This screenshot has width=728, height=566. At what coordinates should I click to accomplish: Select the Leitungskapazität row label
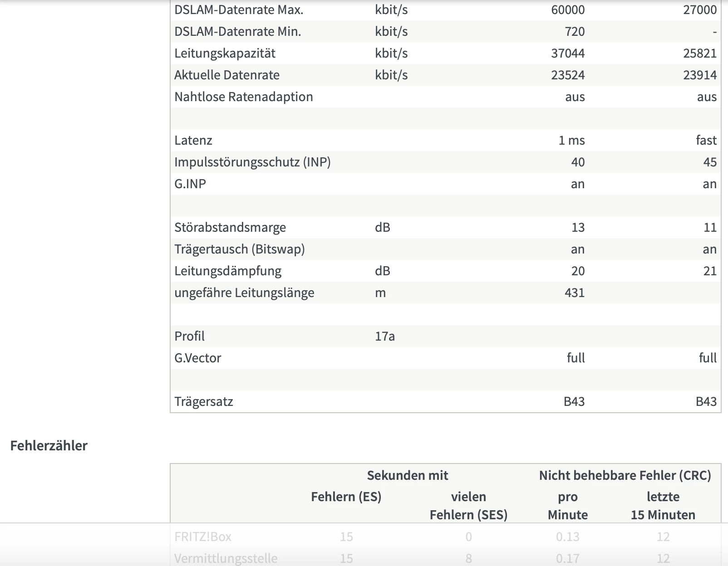click(x=225, y=53)
